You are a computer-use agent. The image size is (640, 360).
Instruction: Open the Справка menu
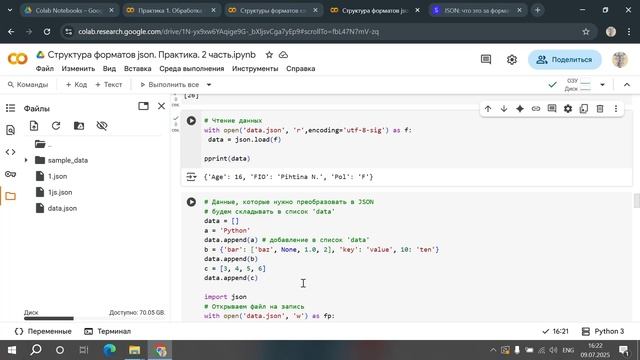tap(300, 69)
